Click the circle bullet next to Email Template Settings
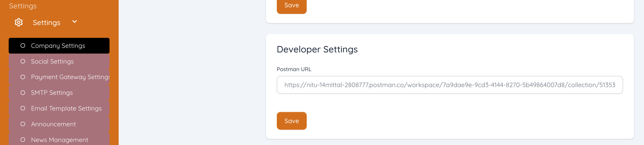This screenshot has width=644, height=145. pyautogui.click(x=23, y=108)
